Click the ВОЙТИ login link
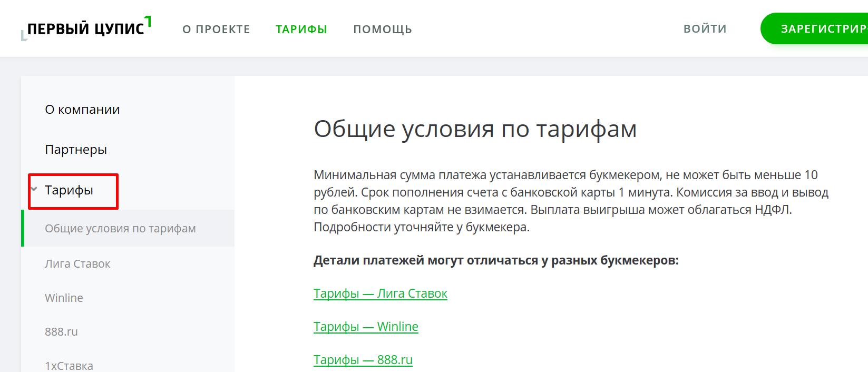The image size is (868, 372). (x=705, y=29)
